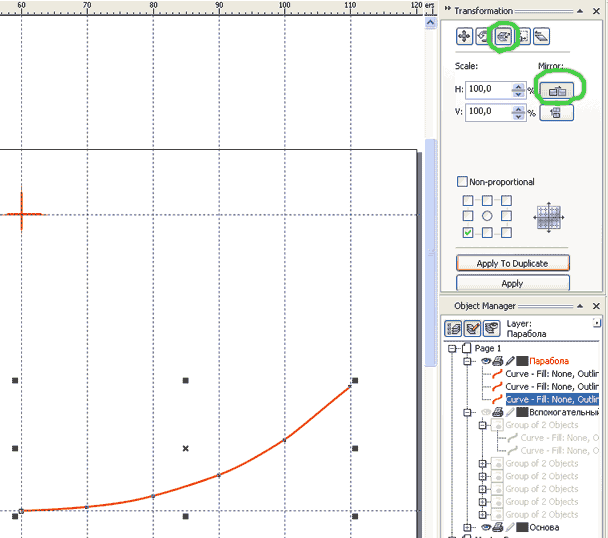Click the Apply button

pyautogui.click(x=513, y=283)
